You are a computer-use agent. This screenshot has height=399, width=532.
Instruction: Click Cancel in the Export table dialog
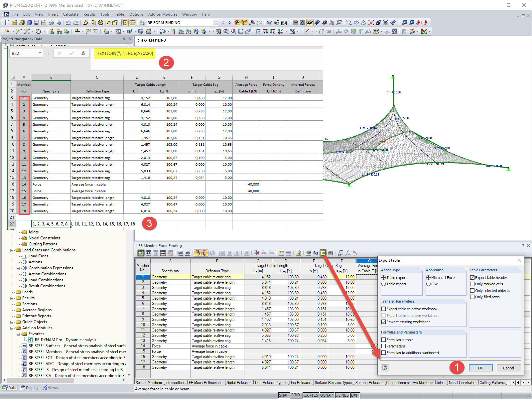(509, 368)
